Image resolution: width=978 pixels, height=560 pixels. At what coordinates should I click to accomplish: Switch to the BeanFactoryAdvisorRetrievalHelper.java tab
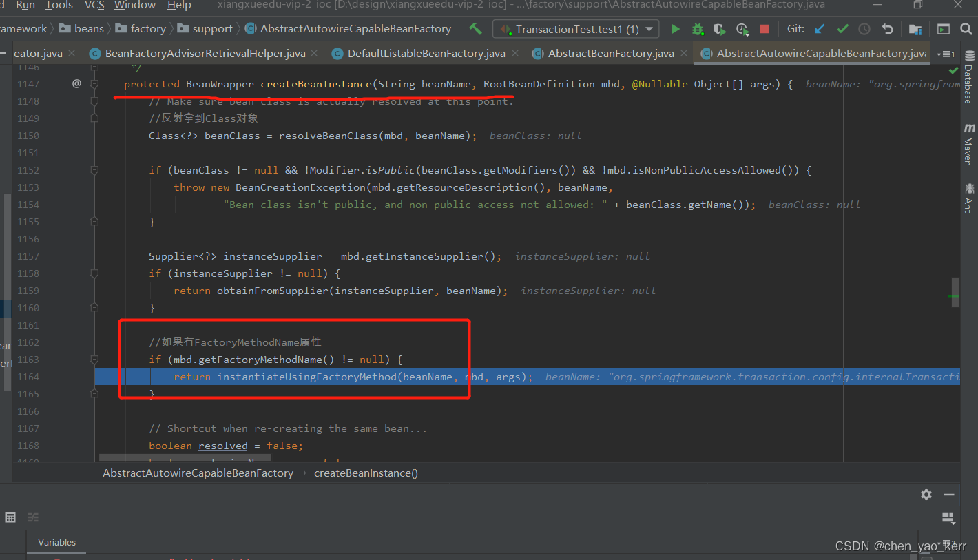click(205, 54)
